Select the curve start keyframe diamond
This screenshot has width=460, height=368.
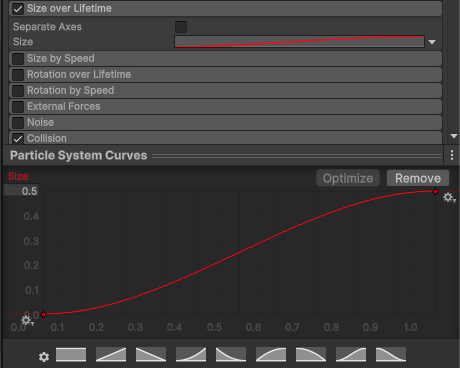click(x=44, y=314)
